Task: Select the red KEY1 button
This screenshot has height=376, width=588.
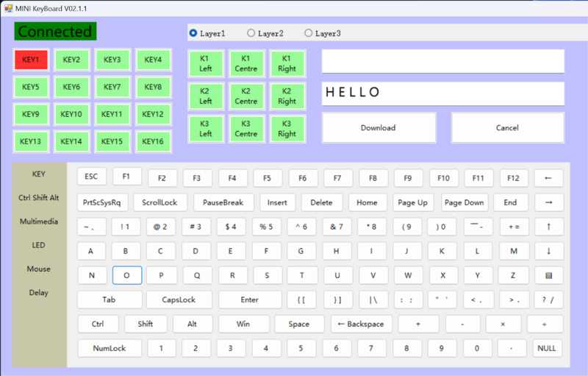Action: pos(31,60)
